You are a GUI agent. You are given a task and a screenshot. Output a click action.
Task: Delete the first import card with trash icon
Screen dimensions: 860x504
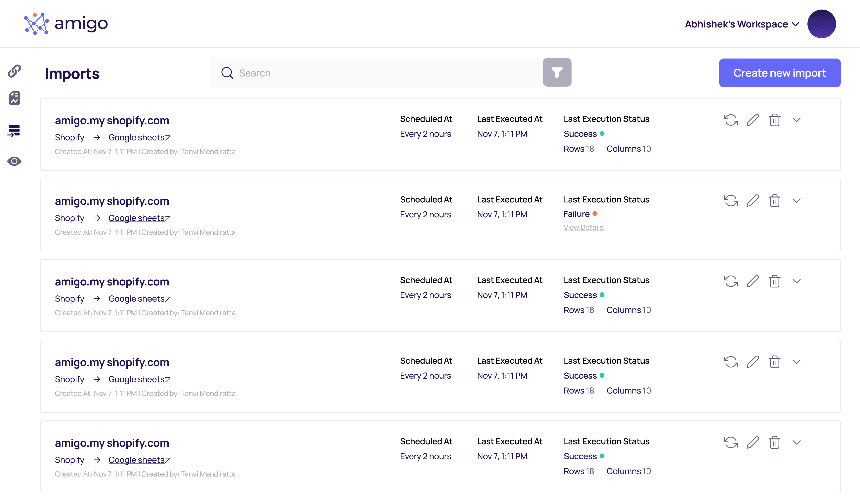775,120
